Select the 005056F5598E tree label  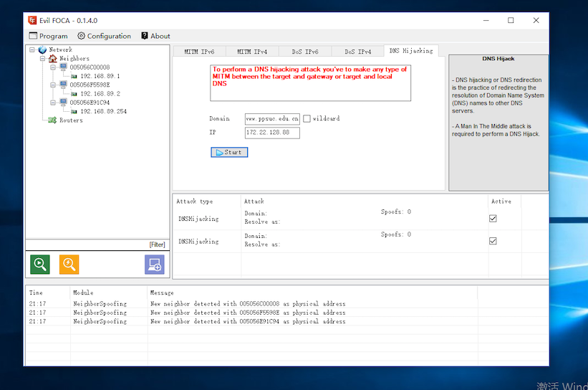(90, 85)
